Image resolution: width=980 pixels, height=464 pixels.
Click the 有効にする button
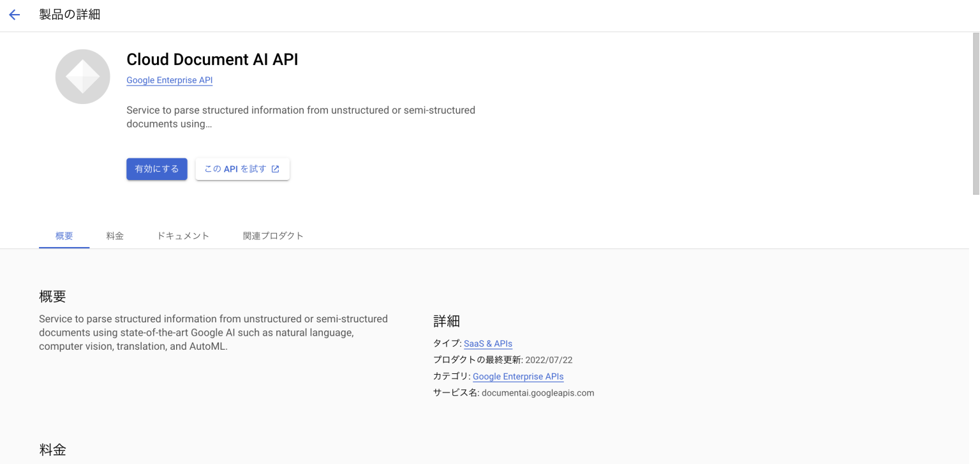[x=156, y=168]
